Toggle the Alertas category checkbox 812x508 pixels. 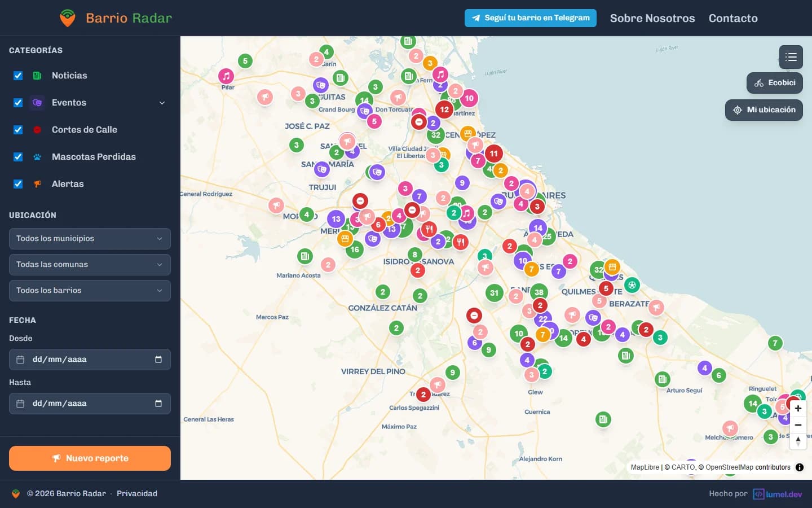18,184
